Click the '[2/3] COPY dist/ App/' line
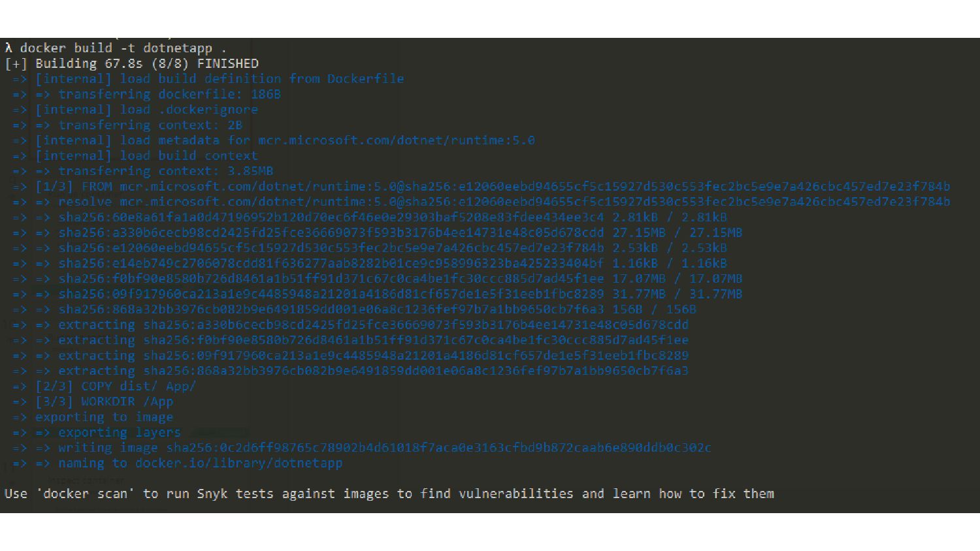 click(104, 386)
